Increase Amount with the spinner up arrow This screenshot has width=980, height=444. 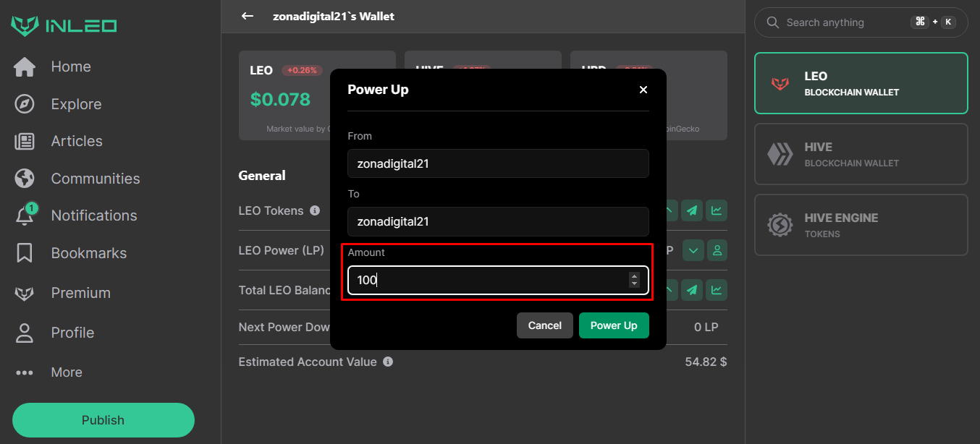point(634,276)
